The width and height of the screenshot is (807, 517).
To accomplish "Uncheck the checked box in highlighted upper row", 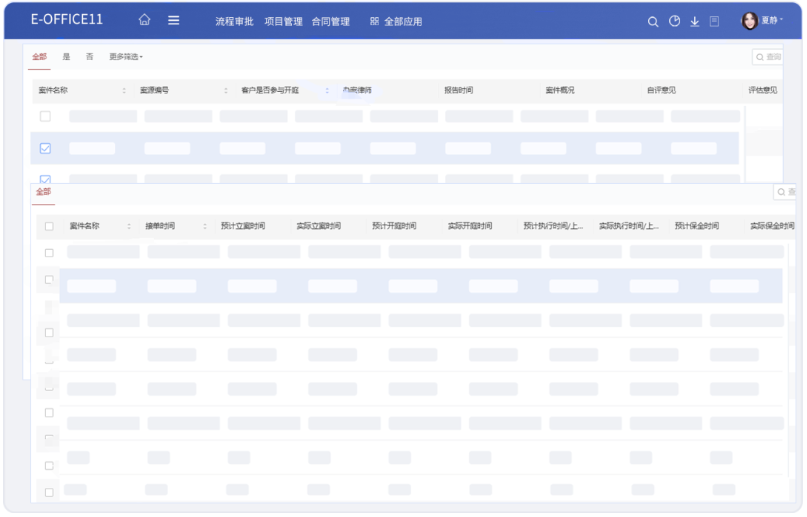I will pos(45,148).
